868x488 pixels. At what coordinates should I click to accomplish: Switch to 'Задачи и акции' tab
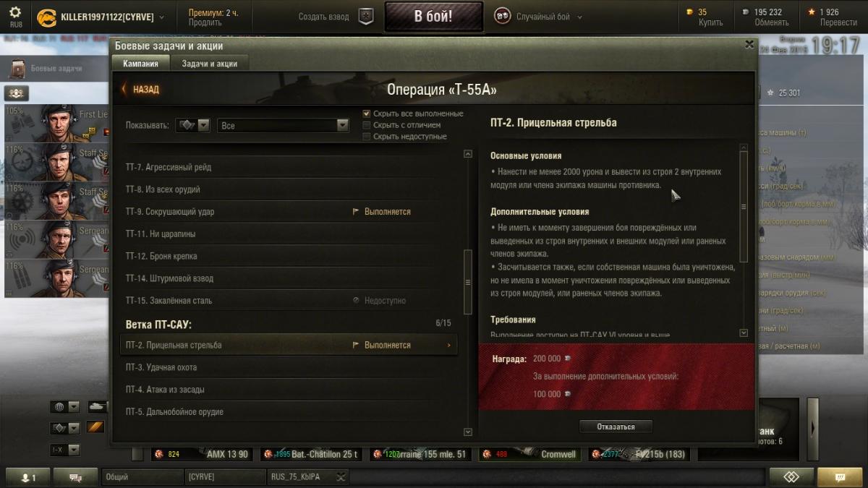pyautogui.click(x=209, y=64)
